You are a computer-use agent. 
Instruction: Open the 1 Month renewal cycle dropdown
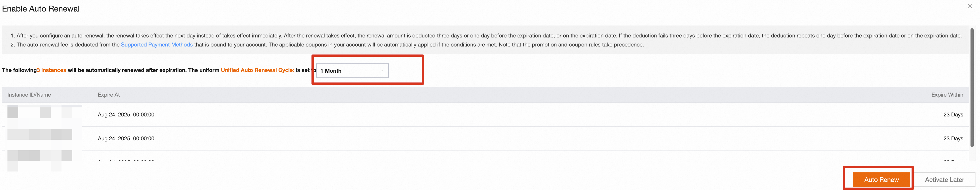(352, 71)
